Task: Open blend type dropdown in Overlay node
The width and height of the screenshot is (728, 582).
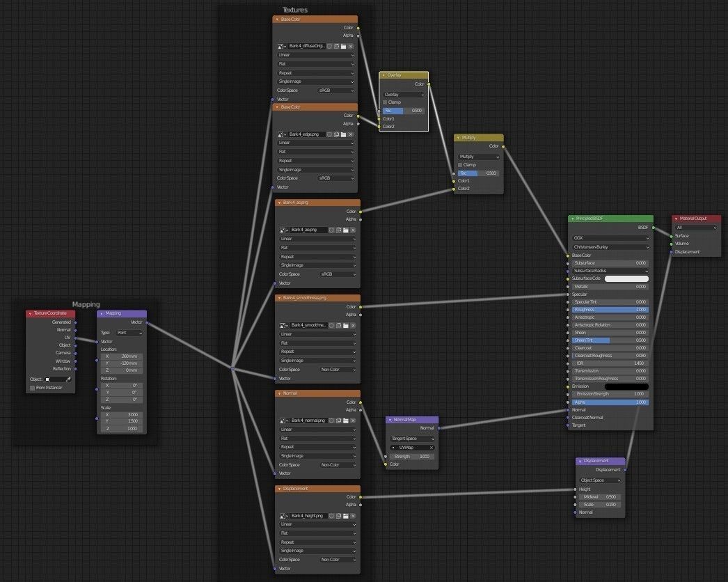Action: (x=404, y=95)
